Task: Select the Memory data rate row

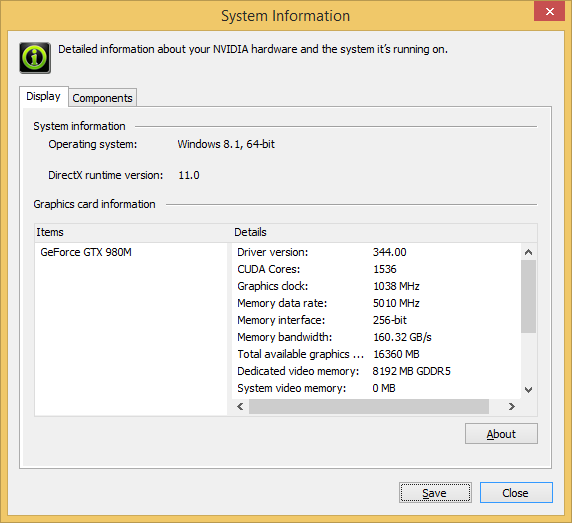Action: click(376, 303)
